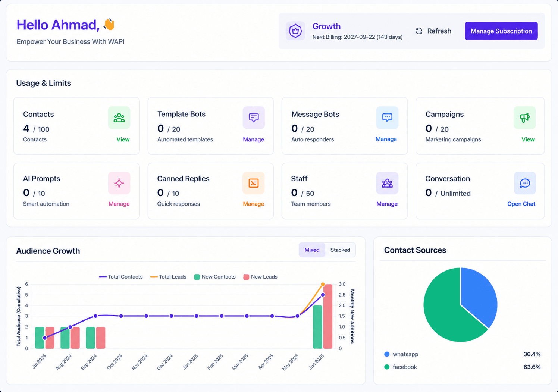Viewport: 558px width, 392px height.
Task: Click the Conversation chat bubble icon
Action: (x=525, y=183)
